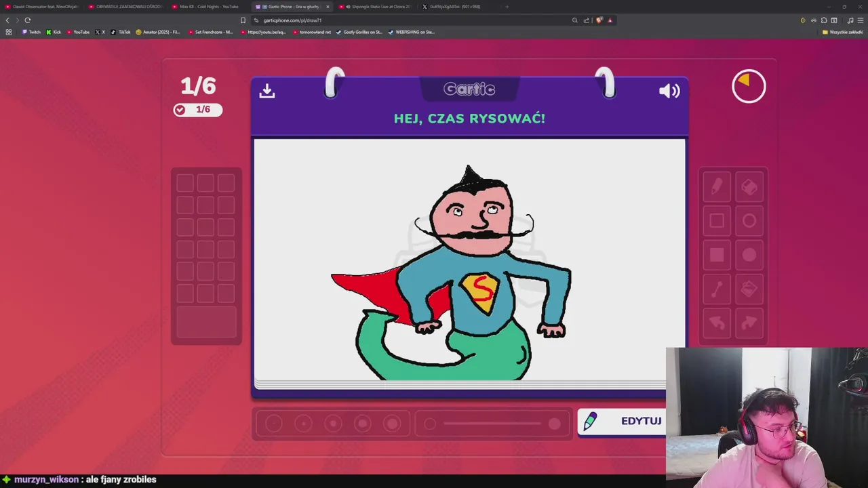
Task: Open the YouTube bookmark
Action: pos(77,32)
